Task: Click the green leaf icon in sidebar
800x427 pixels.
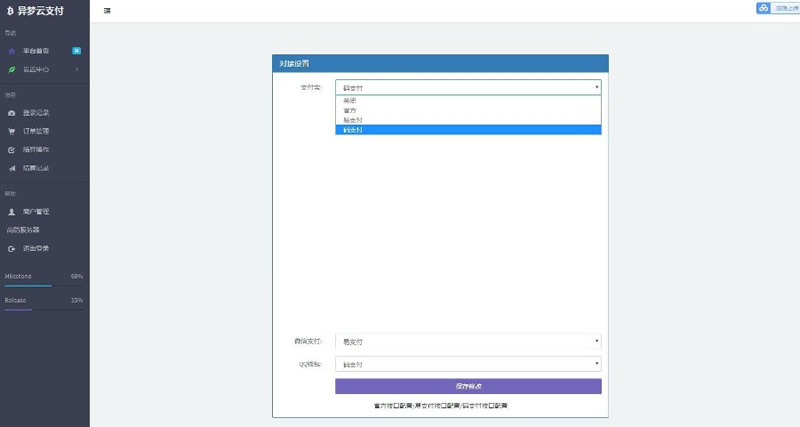Action: [x=12, y=69]
